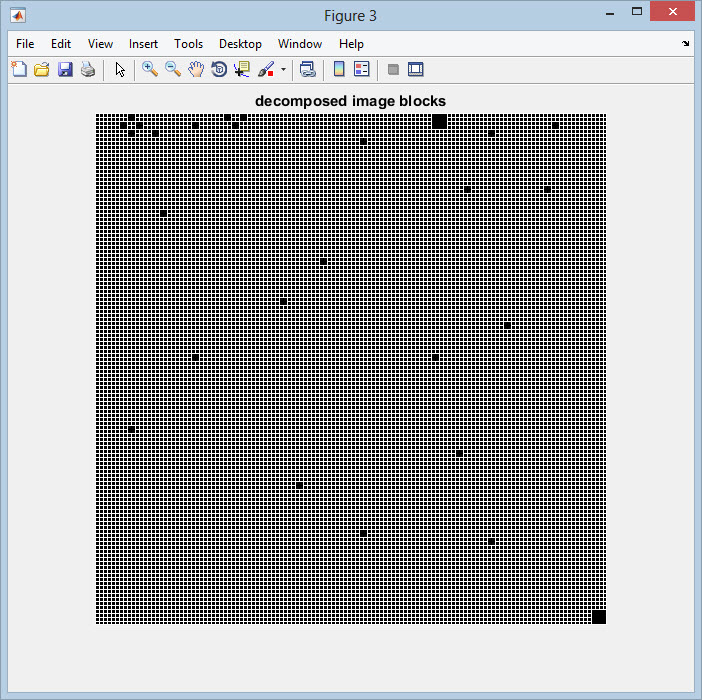
Task: Open a file with the folder icon
Action: 42,69
